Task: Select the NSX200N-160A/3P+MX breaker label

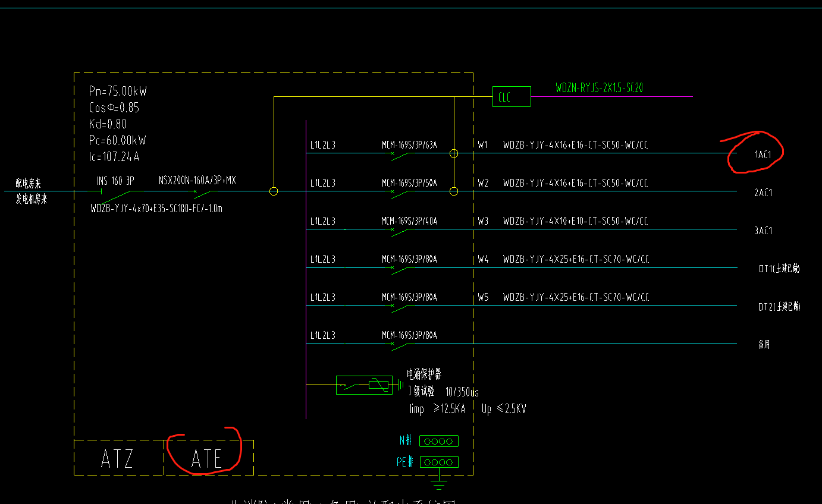Action: 197,180
